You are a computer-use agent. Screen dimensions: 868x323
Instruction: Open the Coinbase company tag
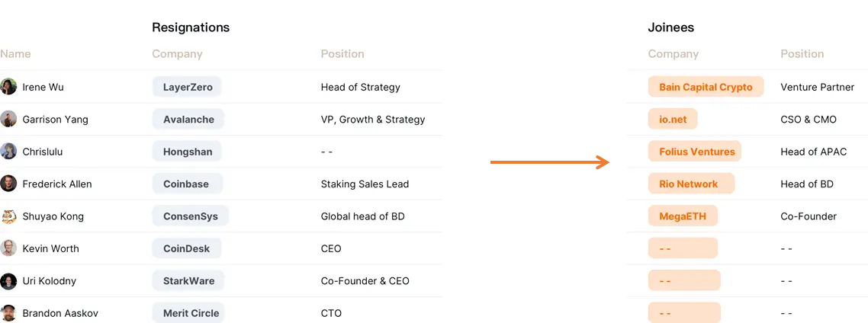186,184
